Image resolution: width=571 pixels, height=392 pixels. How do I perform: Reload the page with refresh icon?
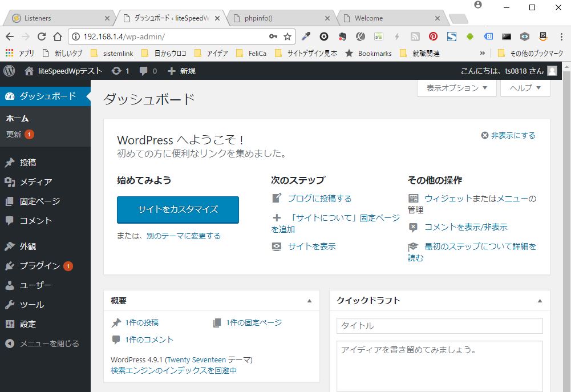(x=42, y=37)
